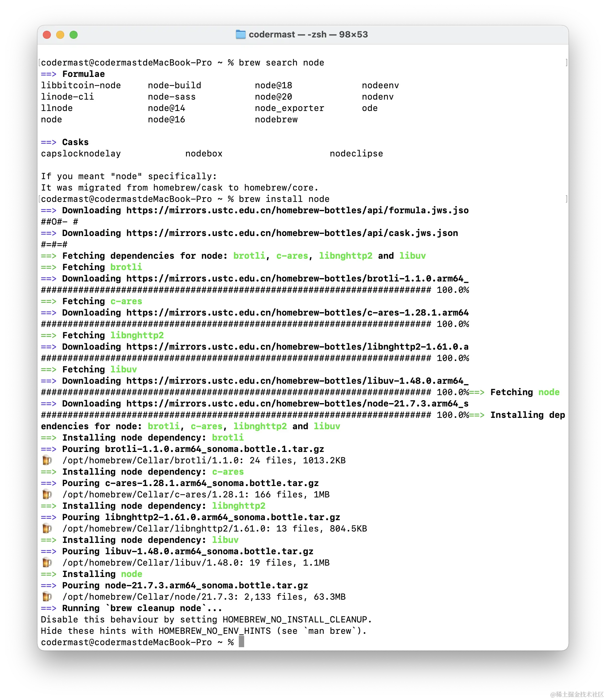This screenshot has height=700, width=606.
Task: Click green 'c-ares' in 'Fetching c-ares' line
Action: [126, 302]
